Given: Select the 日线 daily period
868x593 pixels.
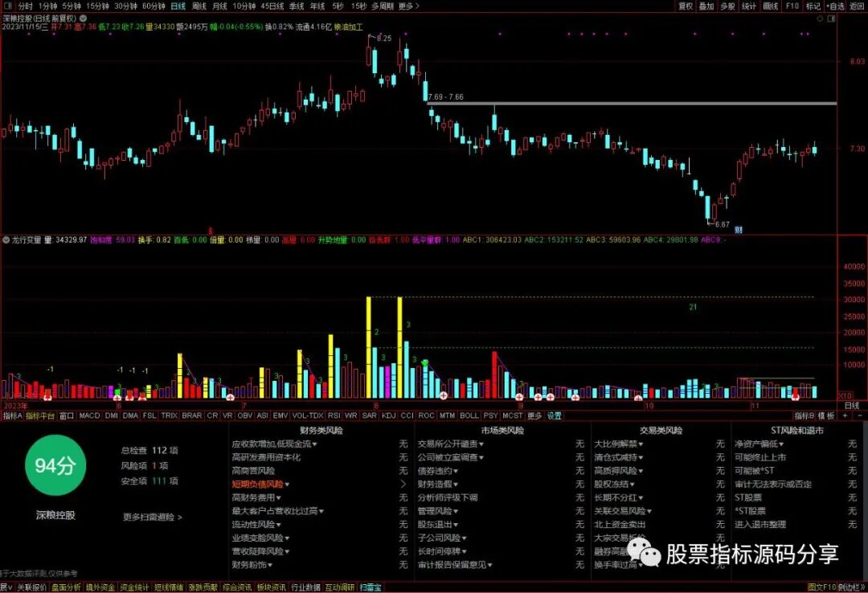Looking at the screenshot, I should (178, 6).
